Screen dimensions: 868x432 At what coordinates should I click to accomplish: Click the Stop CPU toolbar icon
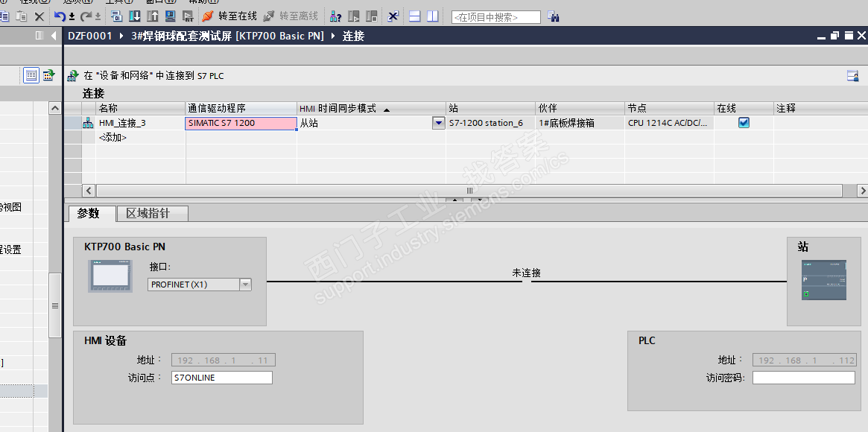pyautogui.click(x=372, y=16)
